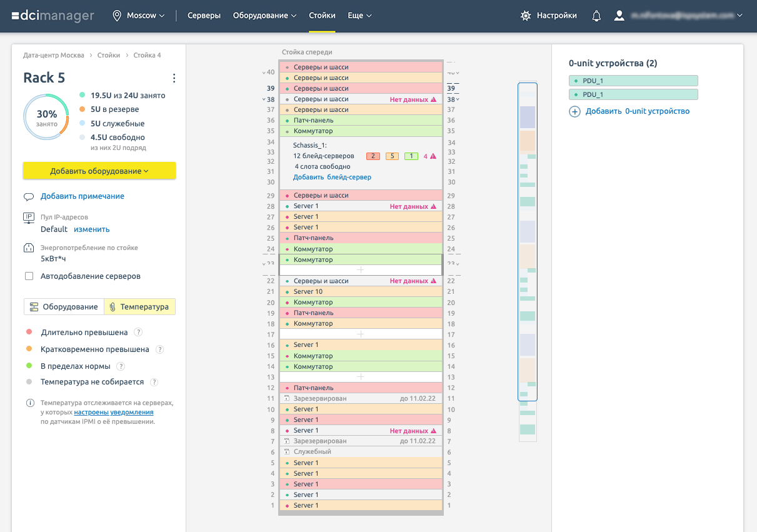Image resolution: width=757 pixels, height=532 pixels.
Task: Click the note speech bubble icon
Action: [29, 196]
